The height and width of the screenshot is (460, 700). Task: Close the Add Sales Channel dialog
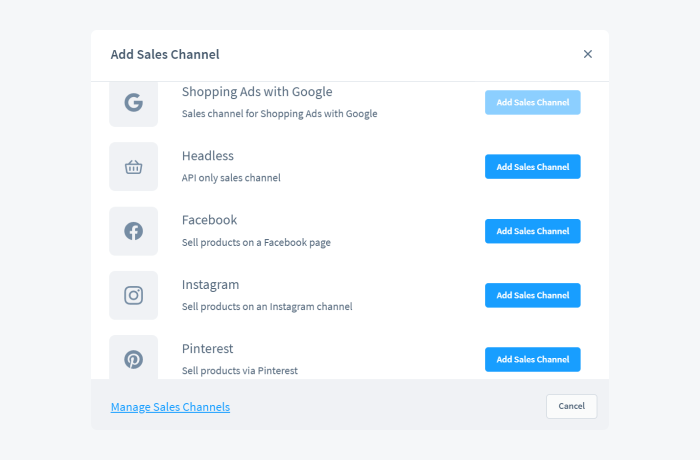[588, 54]
